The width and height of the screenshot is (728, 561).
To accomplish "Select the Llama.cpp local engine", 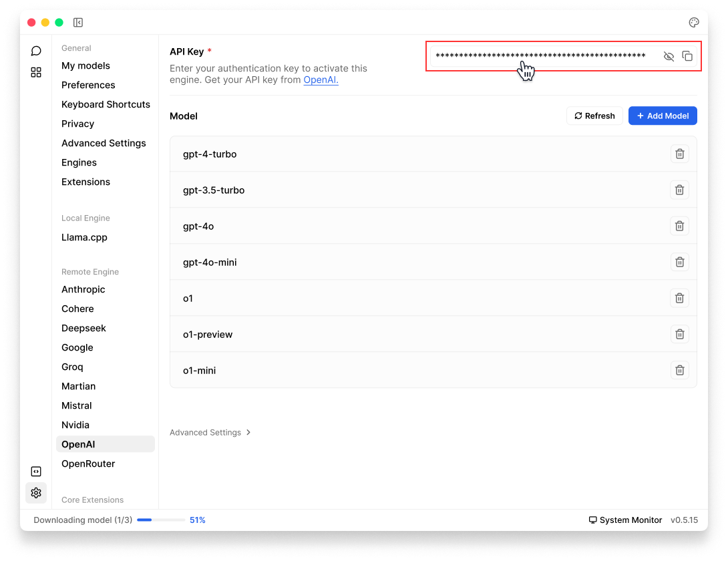I will tap(84, 237).
